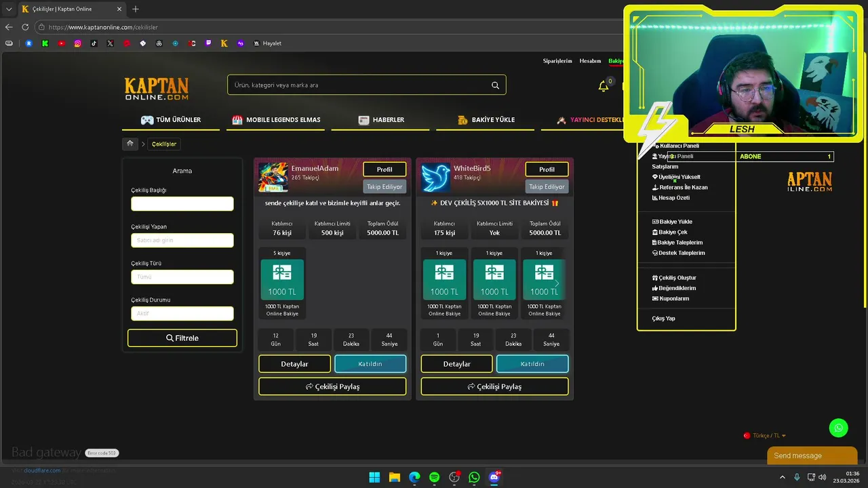Open the Türkçe / TL language dropdown

click(765, 436)
